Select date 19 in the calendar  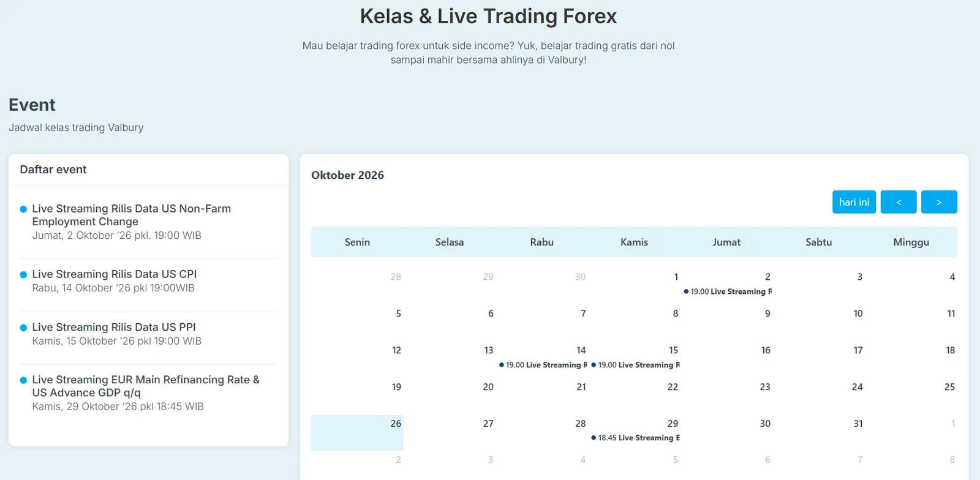396,387
